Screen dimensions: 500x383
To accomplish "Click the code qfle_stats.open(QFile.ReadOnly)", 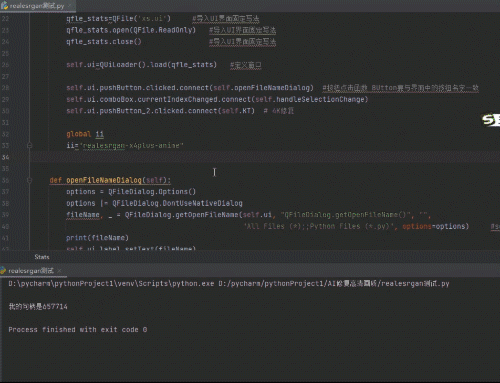I will (131, 30).
